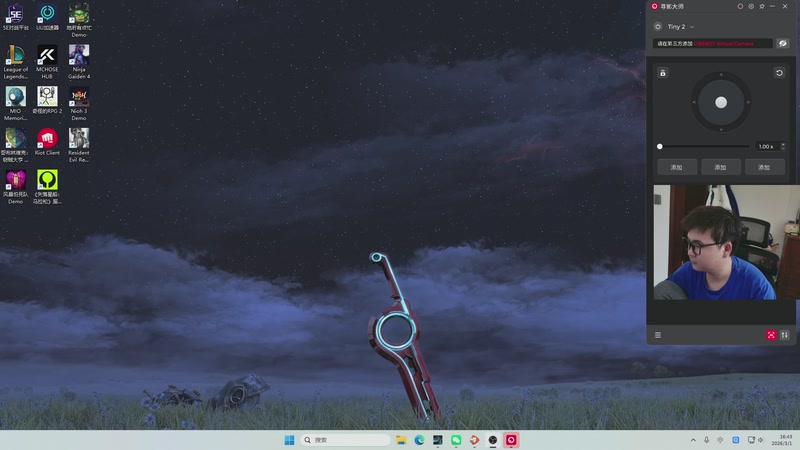Pin the camera app window on top
The image size is (800, 450).
762,6
